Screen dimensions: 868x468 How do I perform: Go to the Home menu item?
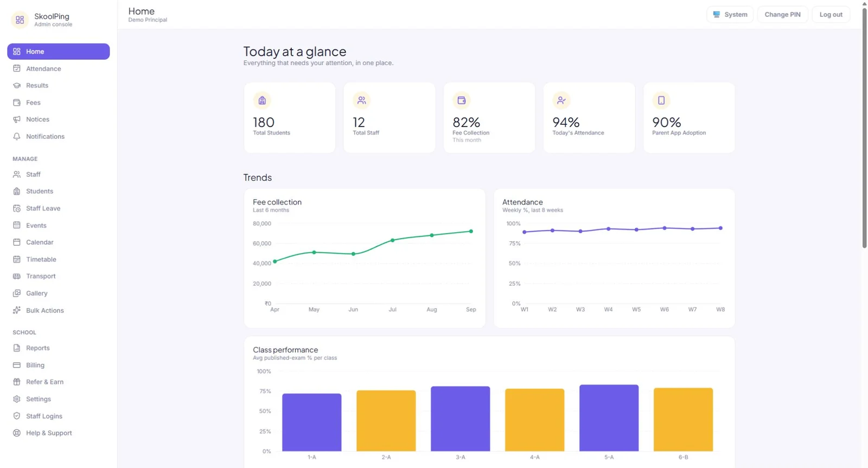(x=59, y=52)
